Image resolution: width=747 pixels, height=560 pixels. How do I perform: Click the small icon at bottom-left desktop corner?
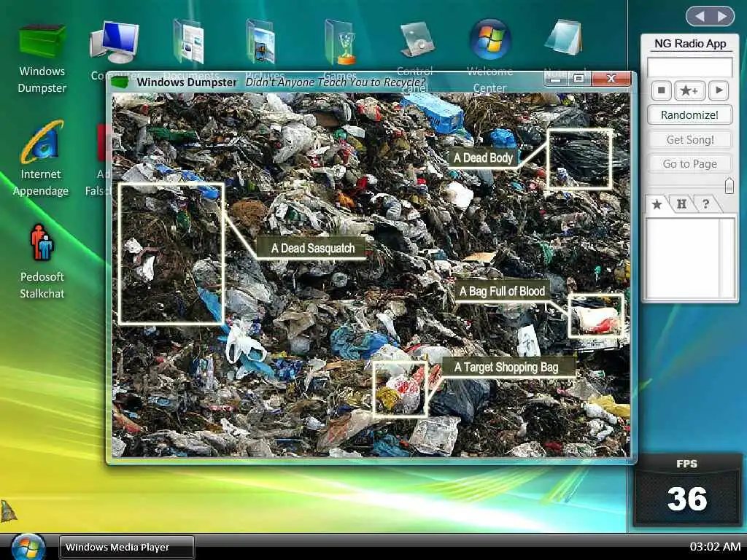[8, 511]
